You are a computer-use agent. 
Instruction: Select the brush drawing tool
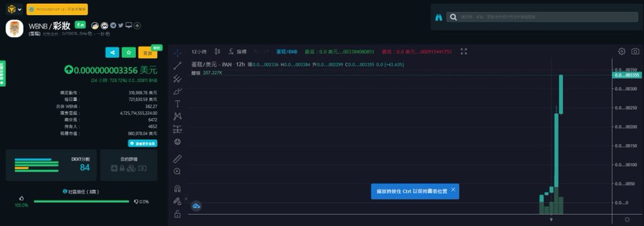tap(177, 91)
